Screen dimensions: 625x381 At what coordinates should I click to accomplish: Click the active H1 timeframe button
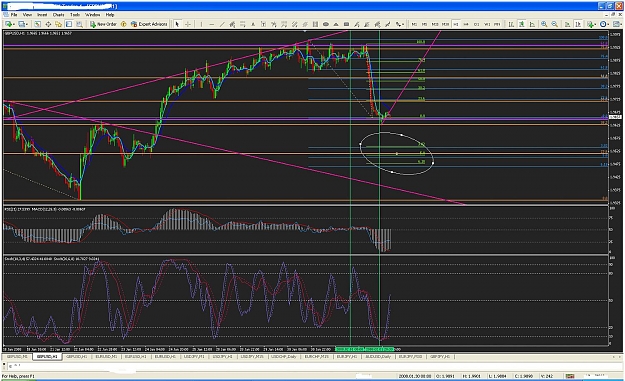[456, 24]
